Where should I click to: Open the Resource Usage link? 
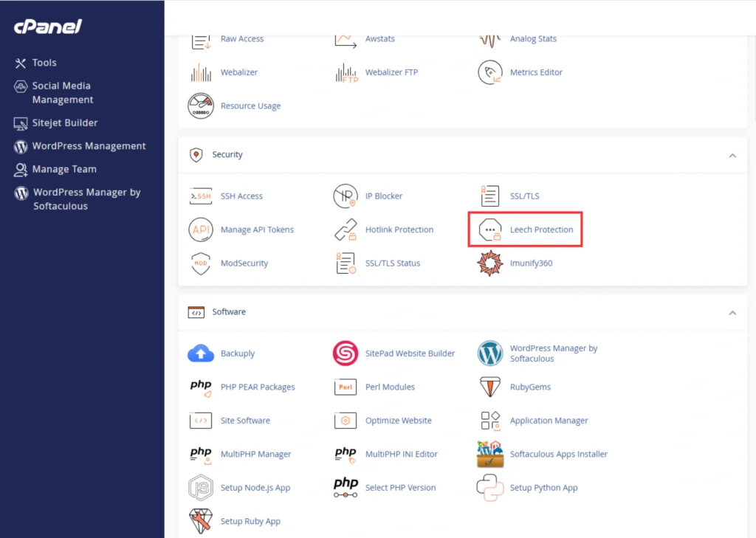click(x=251, y=106)
